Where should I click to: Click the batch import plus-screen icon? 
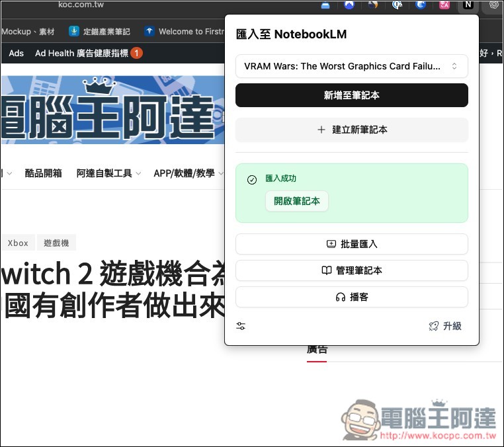(331, 244)
